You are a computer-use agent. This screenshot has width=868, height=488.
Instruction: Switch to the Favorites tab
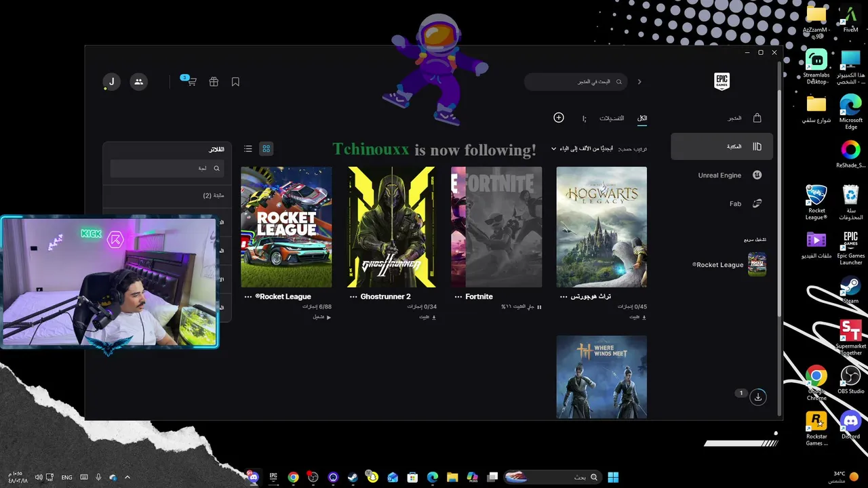(x=612, y=119)
